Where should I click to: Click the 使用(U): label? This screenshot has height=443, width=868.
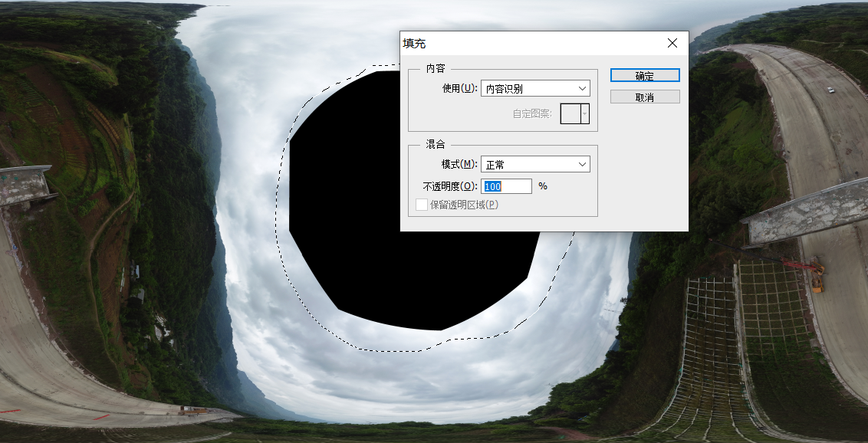click(x=459, y=88)
